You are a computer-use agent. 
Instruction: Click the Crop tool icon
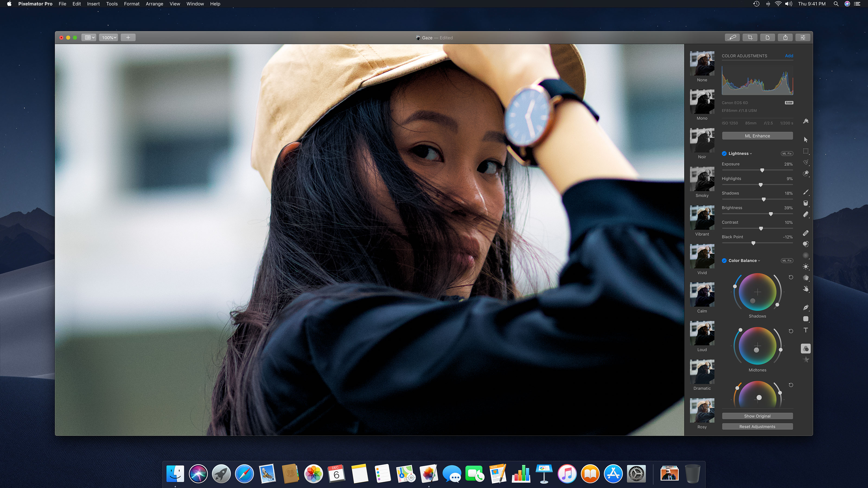pos(750,37)
